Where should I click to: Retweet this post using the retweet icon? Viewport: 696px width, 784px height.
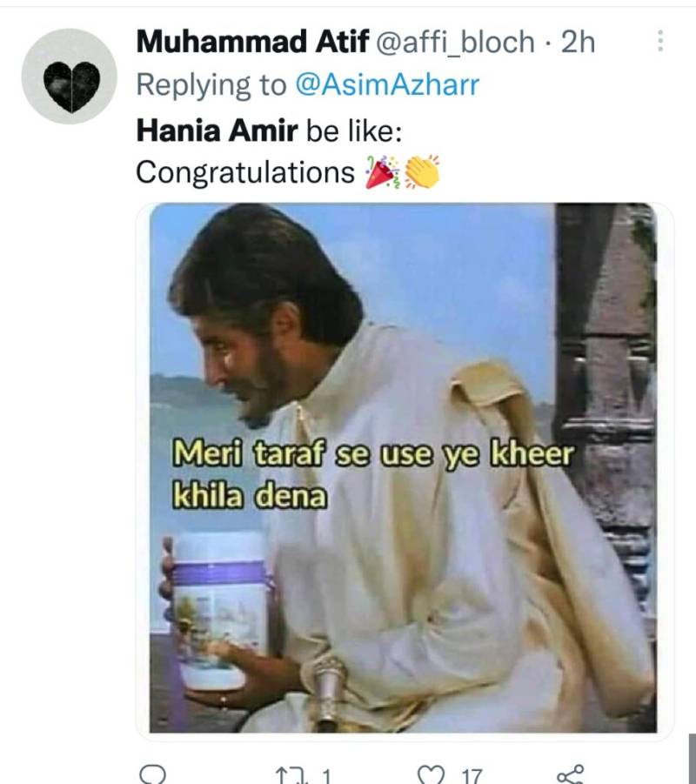click(289, 775)
